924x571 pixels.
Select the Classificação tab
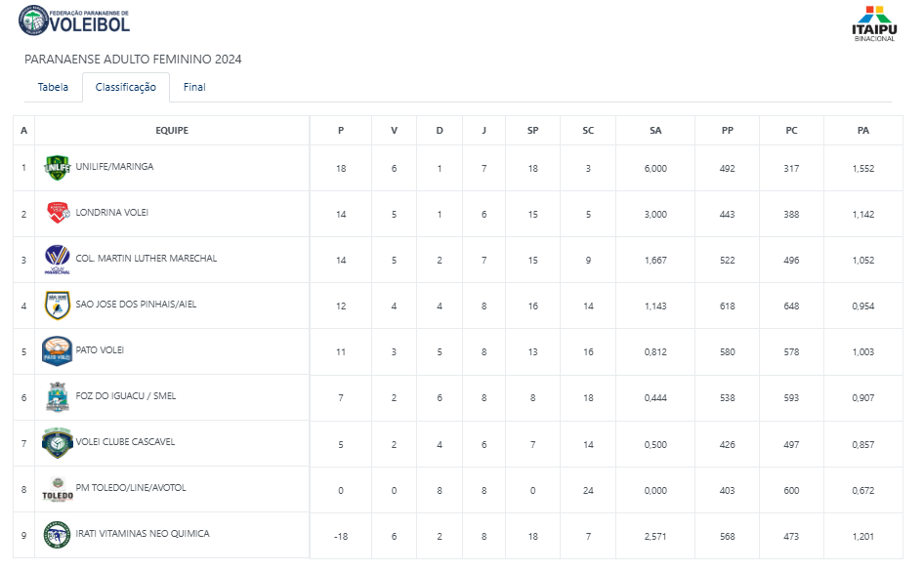(125, 87)
